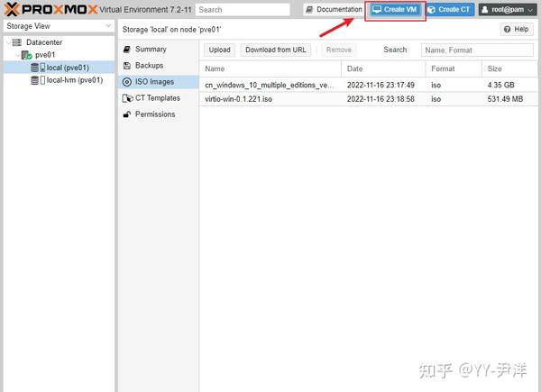Open the Documentation button
The height and width of the screenshot is (392, 541).
pyautogui.click(x=335, y=10)
